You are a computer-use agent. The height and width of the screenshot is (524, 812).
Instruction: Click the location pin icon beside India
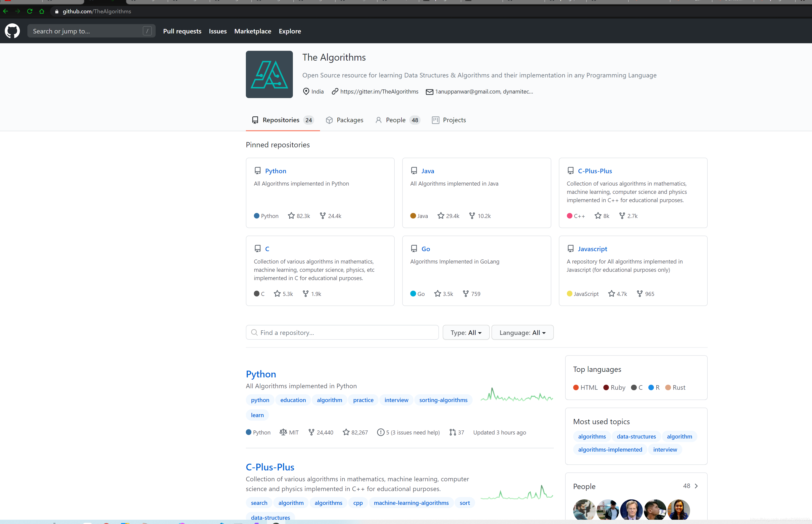pyautogui.click(x=306, y=91)
